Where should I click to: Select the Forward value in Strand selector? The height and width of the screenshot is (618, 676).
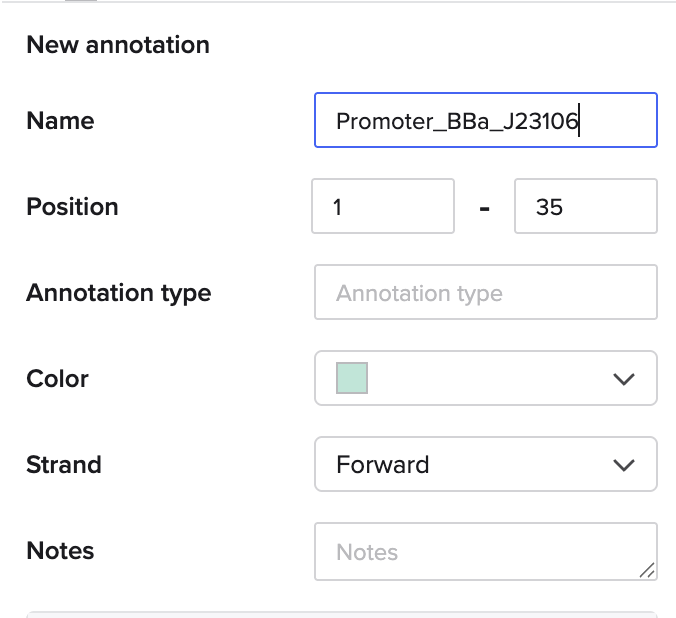pos(383,465)
